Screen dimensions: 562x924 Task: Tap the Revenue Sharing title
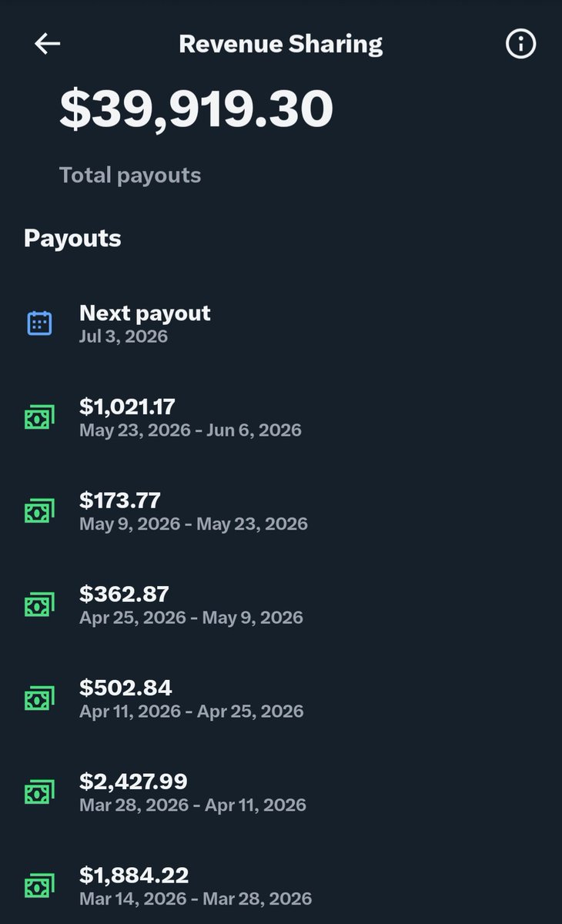(280, 44)
